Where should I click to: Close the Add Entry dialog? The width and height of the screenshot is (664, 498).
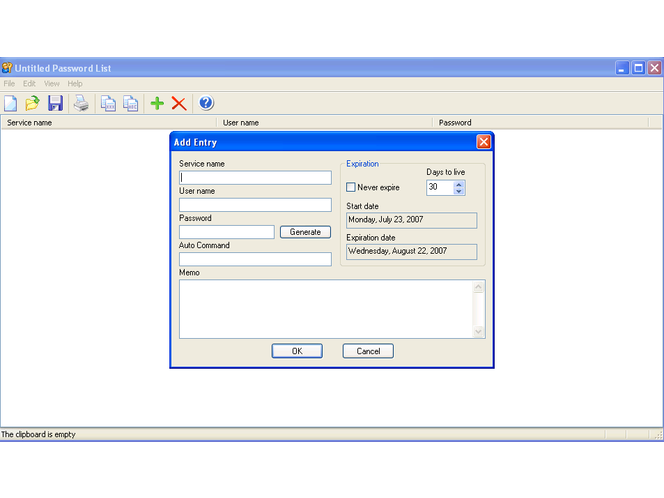pyautogui.click(x=484, y=142)
